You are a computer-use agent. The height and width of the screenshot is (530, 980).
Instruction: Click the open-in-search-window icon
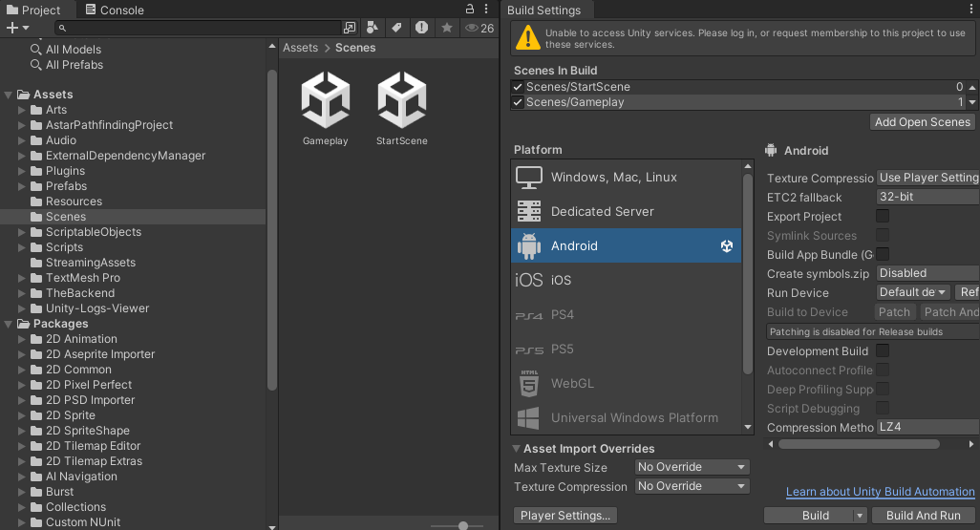350,28
